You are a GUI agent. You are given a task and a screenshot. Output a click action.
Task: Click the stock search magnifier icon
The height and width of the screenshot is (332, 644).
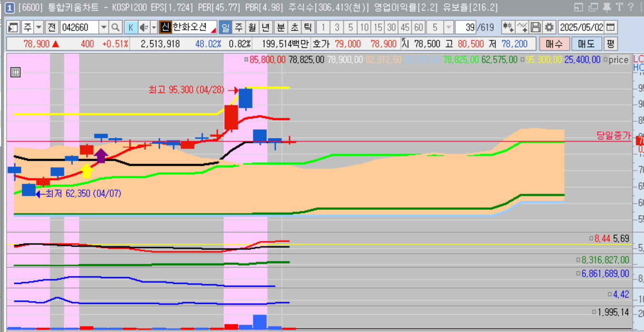tap(115, 27)
